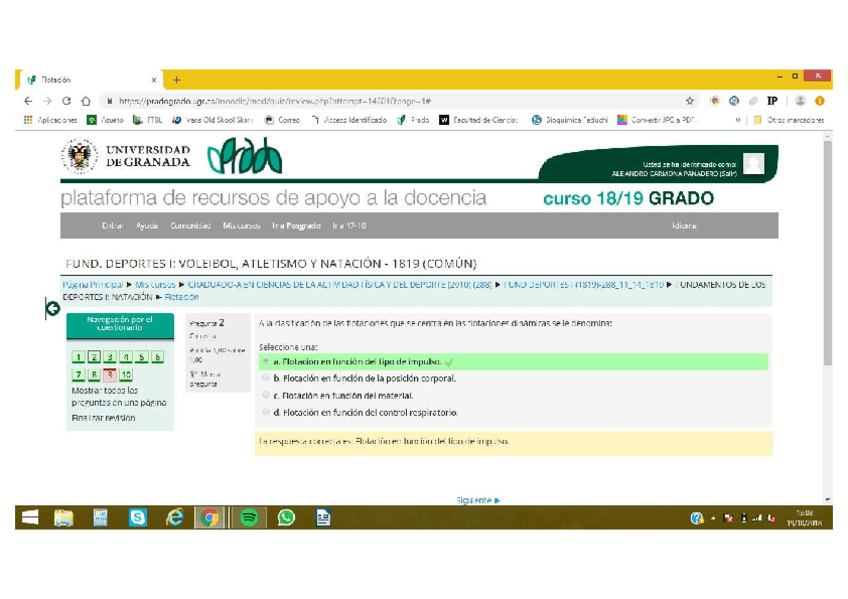This screenshot has height=599, width=848.
Task: Click the Finalizar revisión link
Action: 103,418
